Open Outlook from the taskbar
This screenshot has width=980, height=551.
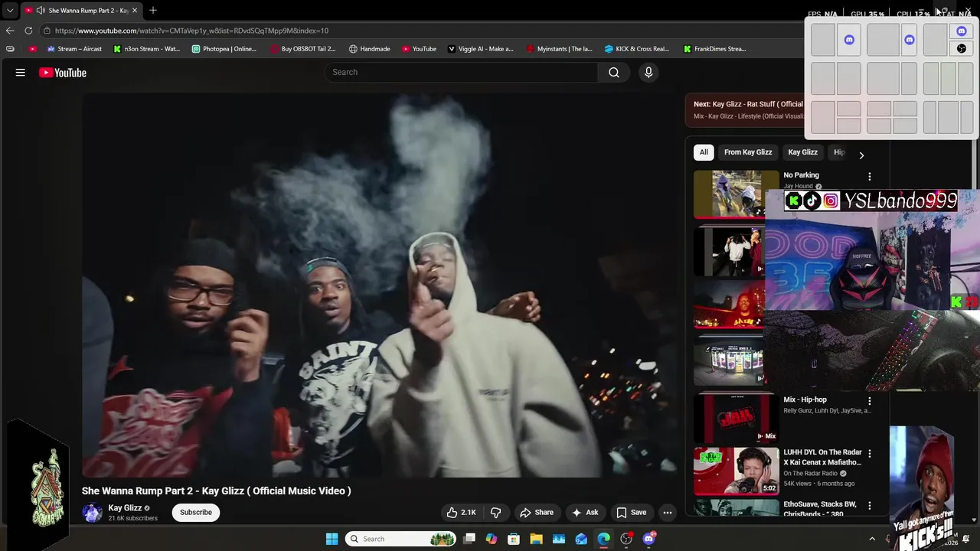[x=581, y=539]
